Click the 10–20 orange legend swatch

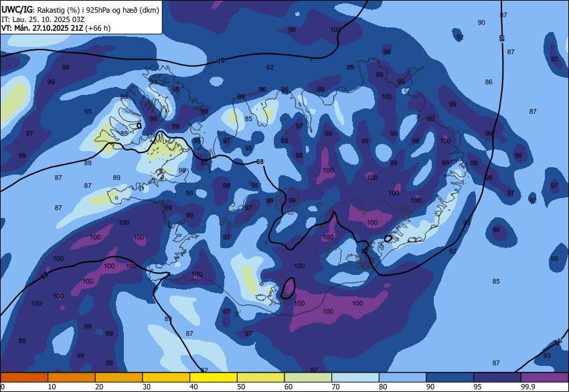72,377
